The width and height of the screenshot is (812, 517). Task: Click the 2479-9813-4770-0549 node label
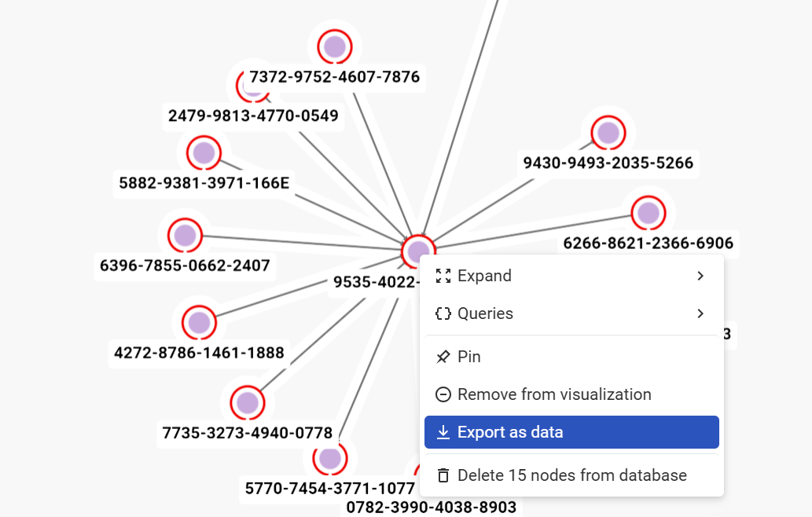253,116
